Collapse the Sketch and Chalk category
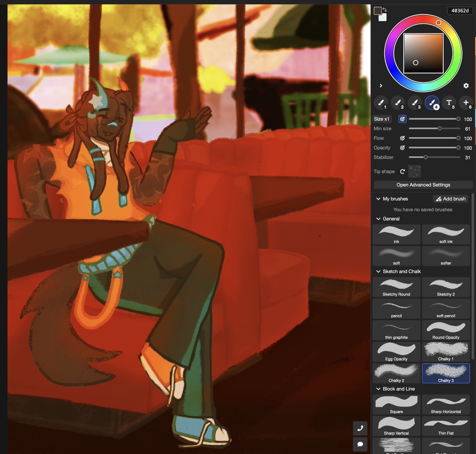The width and height of the screenshot is (476, 454). pyautogui.click(x=378, y=271)
